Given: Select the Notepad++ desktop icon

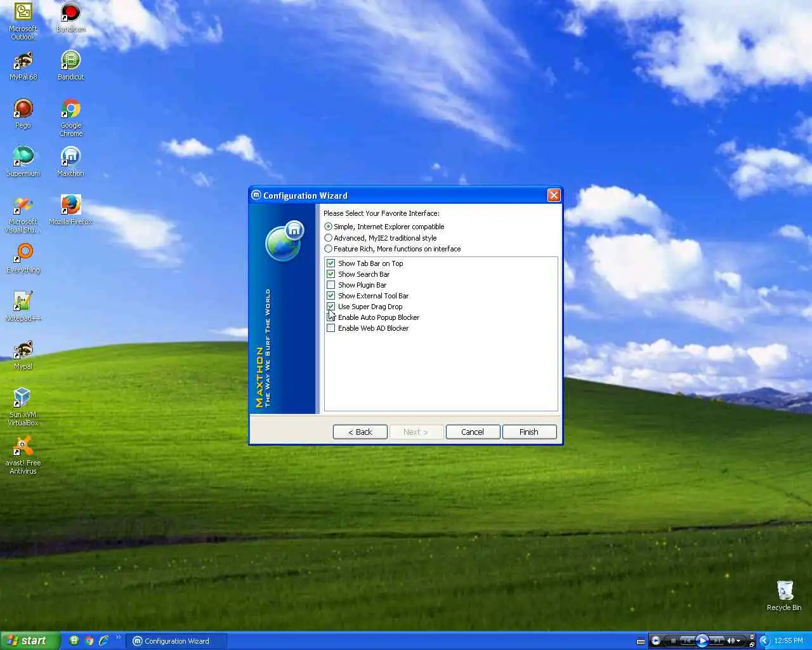Looking at the screenshot, I should 23,307.
